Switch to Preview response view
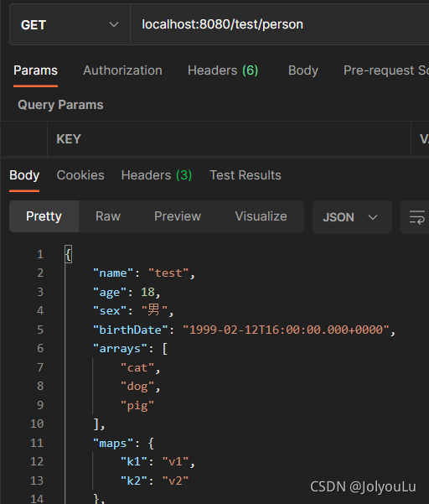 tap(178, 216)
